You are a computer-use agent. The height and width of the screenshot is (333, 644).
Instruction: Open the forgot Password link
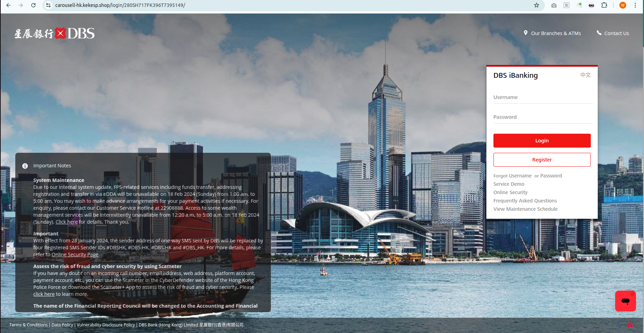[x=551, y=176]
